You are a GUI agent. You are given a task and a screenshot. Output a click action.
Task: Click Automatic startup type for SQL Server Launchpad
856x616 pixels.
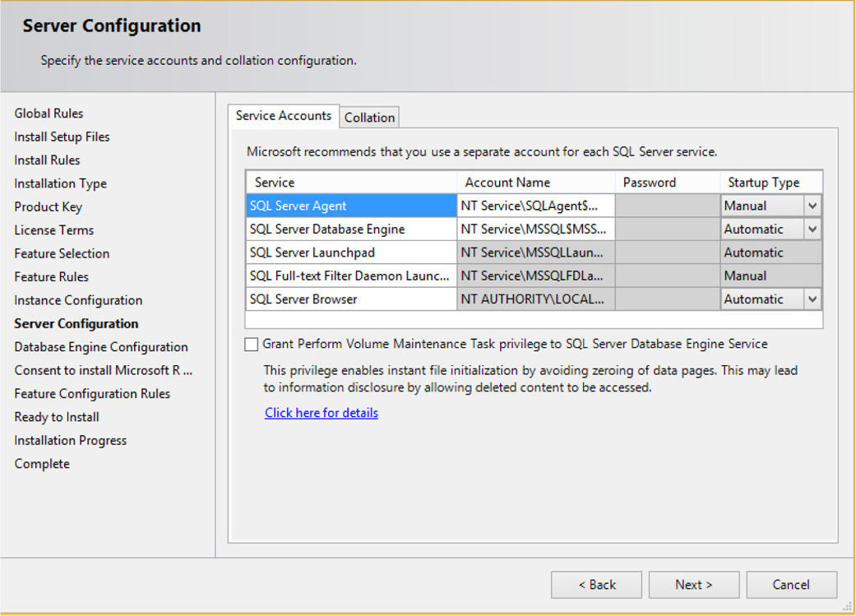click(770, 252)
